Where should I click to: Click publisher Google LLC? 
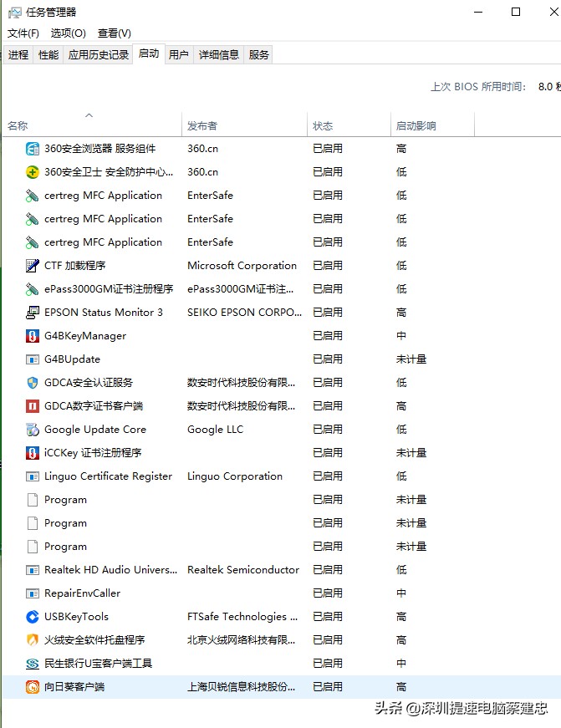pos(215,430)
